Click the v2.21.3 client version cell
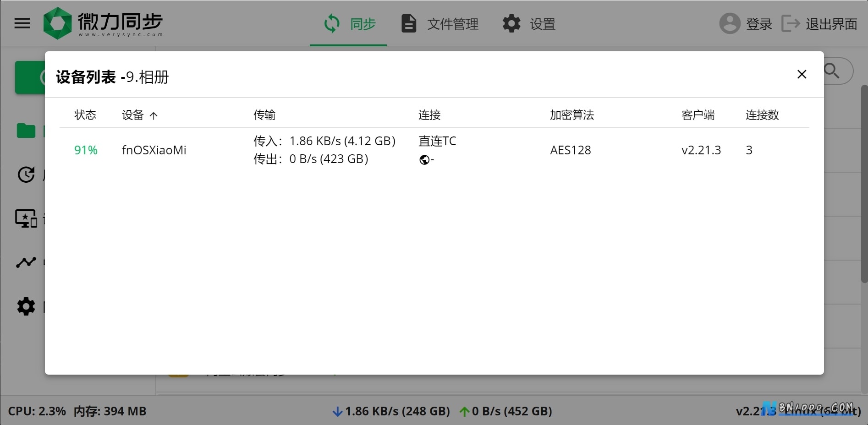The width and height of the screenshot is (868, 425). pyautogui.click(x=701, y=150)
